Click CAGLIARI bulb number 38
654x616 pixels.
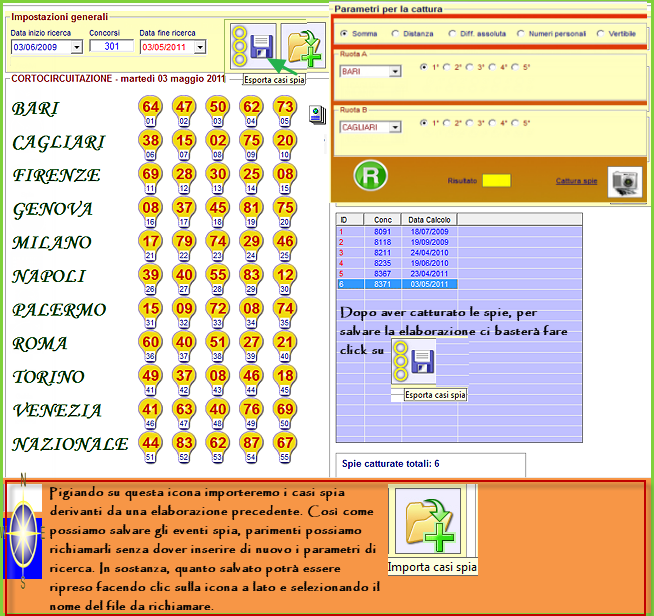click(150, 145)
